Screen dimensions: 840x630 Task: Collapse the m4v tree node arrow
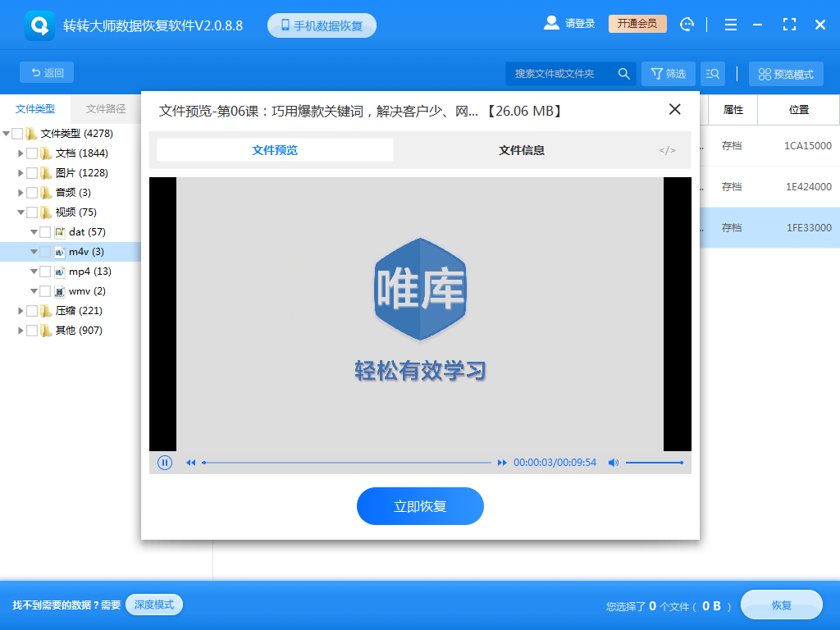pyautogui.click(x=34, y=252)
